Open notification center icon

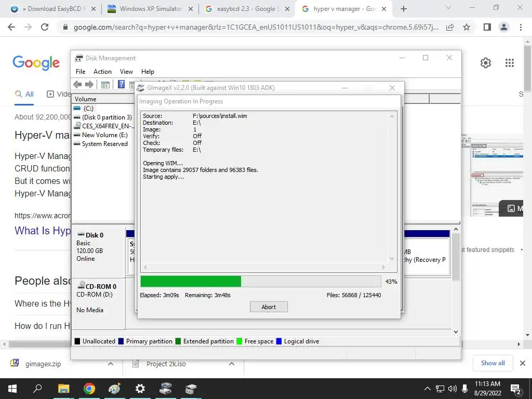pyautogui.click(x=516, y=389)
